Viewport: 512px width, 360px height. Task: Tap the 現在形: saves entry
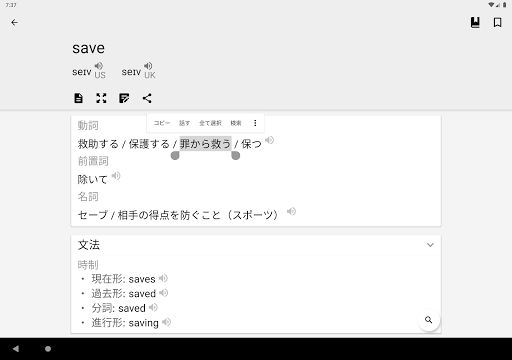point(124,279)
